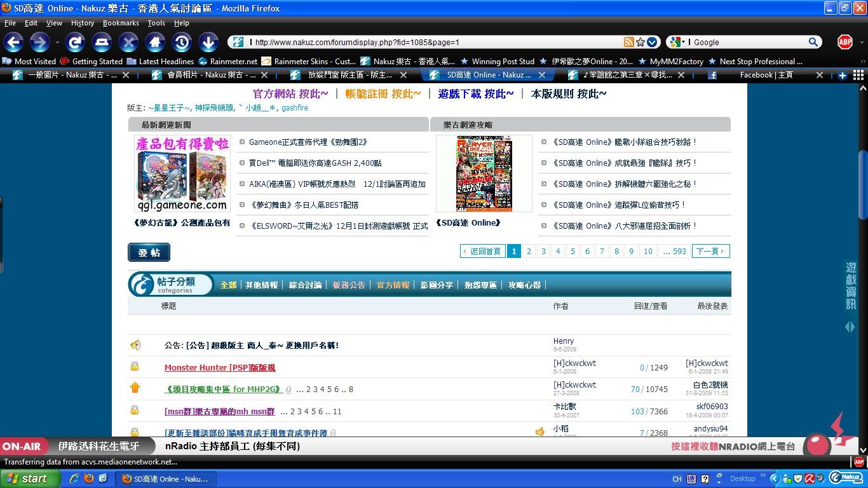
Task: Click the thumbs-up icon on the 小稻 thread row
Action: coord(540,432)
